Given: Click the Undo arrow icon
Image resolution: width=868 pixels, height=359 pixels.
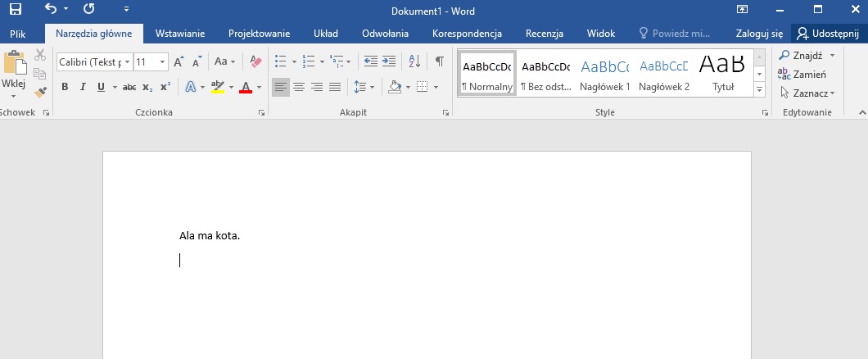Looking at the screenshot, I should tap(51, 10).
